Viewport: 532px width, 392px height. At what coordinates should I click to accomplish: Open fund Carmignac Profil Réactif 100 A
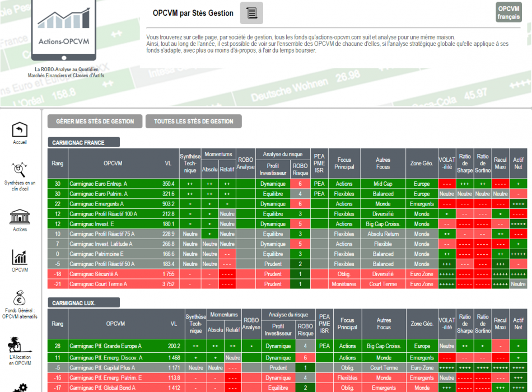tap(104, 214)
